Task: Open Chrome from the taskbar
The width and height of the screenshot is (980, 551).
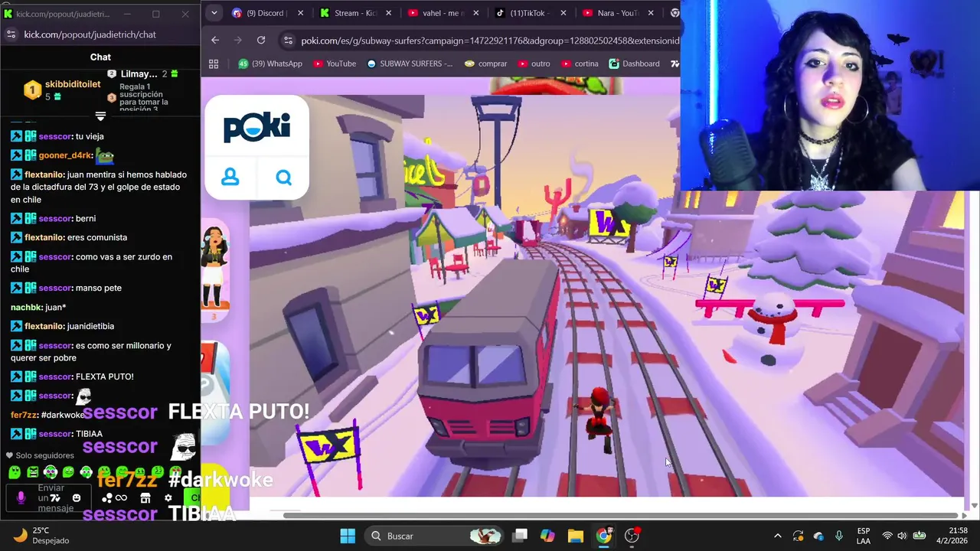Action: [604, 536]
